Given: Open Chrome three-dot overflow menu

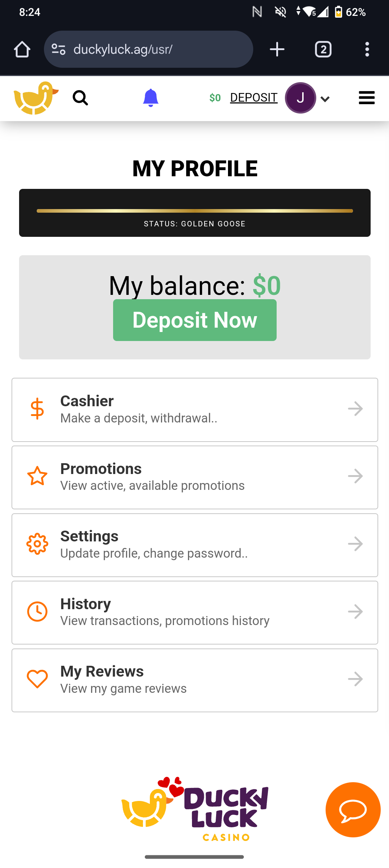Looking at the screenshot, I should (367, 49).
